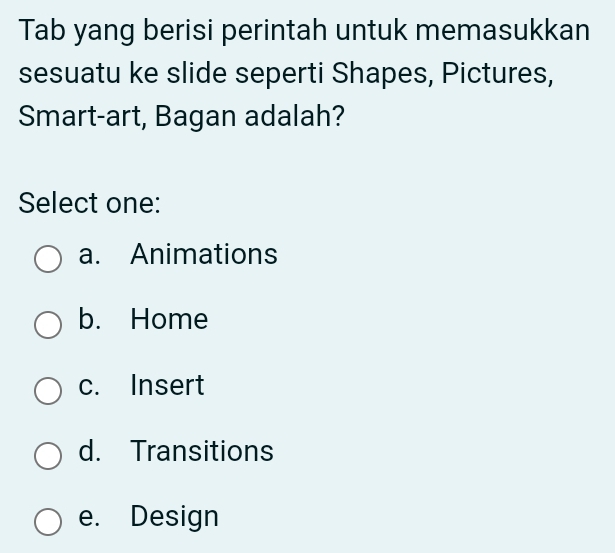The image size is (615, 553).
Task: Select the radio button for Animations
Action: click(x=48, y=260)
